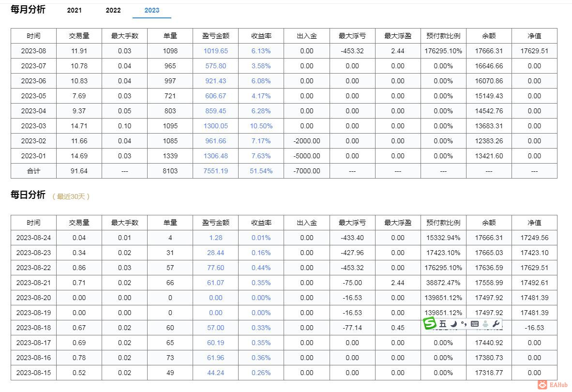Click the 1306.48 profit for 2023-01
This screenshot has width=572, height=392.
point(216,156)
